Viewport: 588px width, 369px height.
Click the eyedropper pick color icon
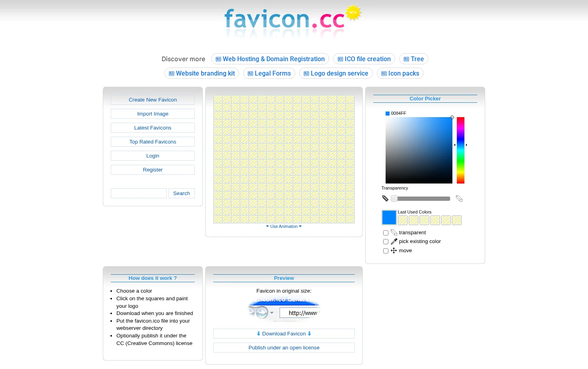pyautogui.click(x=394, y=241)
